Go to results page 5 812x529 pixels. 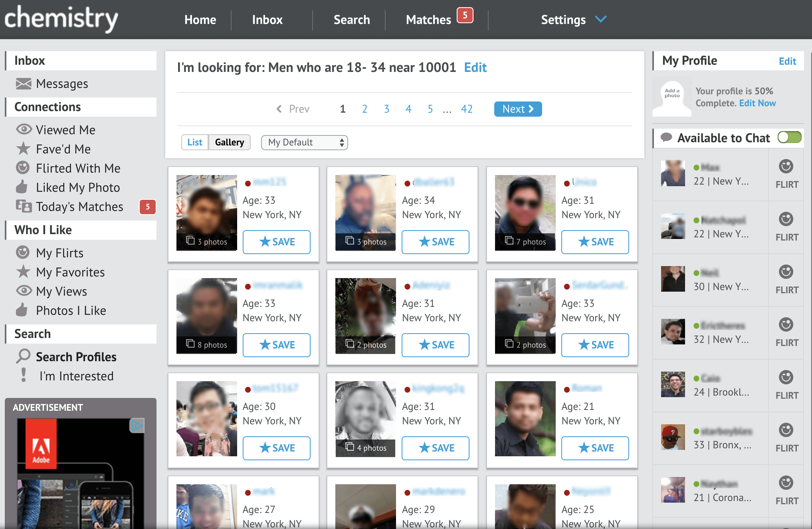[430, 109]
